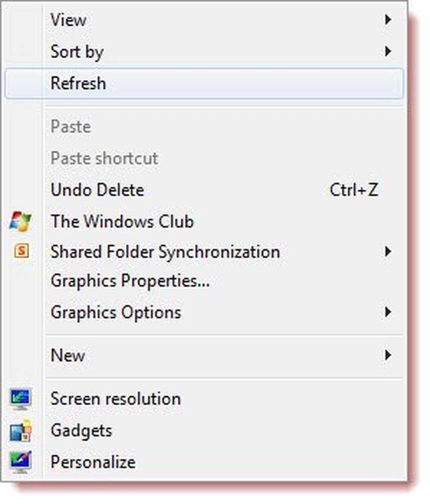Click the Paste shortcut menu entry
The height and width of the screenshot is (504, 430).
point(104,158)
